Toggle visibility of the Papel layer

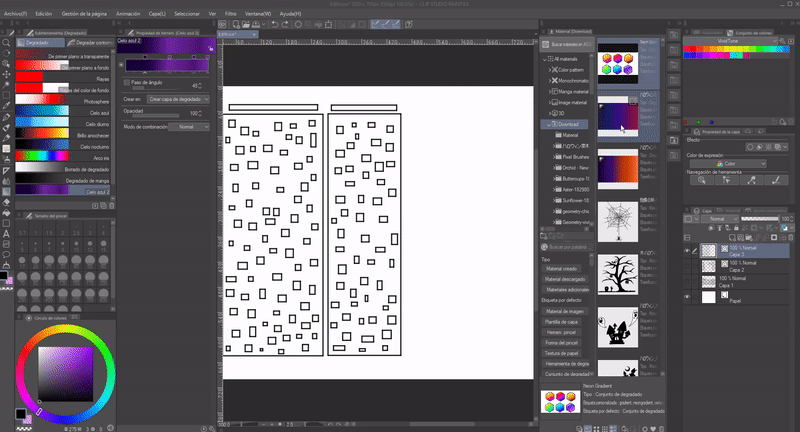click(687, 298)
